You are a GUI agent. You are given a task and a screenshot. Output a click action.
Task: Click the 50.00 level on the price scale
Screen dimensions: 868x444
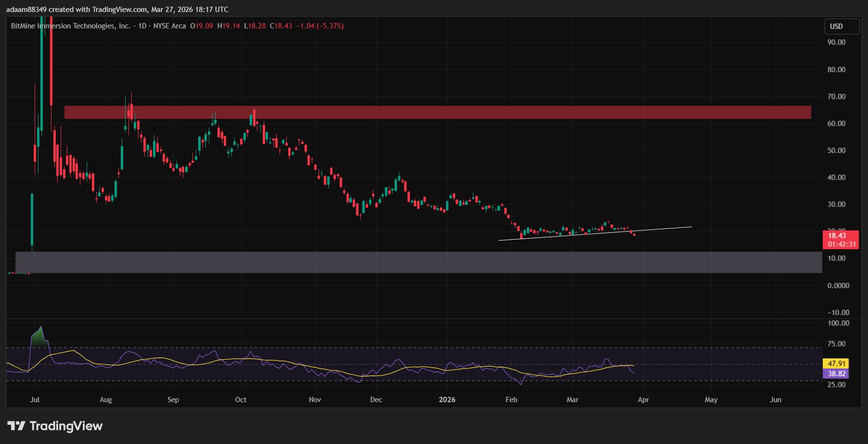[836, 151]
